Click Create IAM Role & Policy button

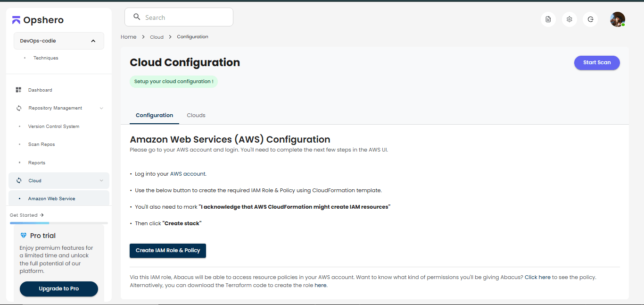tap(168, 250)
